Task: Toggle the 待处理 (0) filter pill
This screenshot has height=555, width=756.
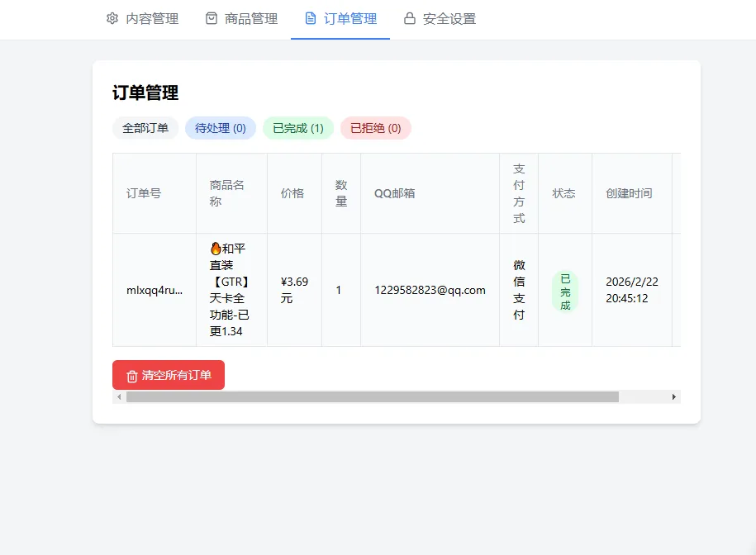Action: 220,128
